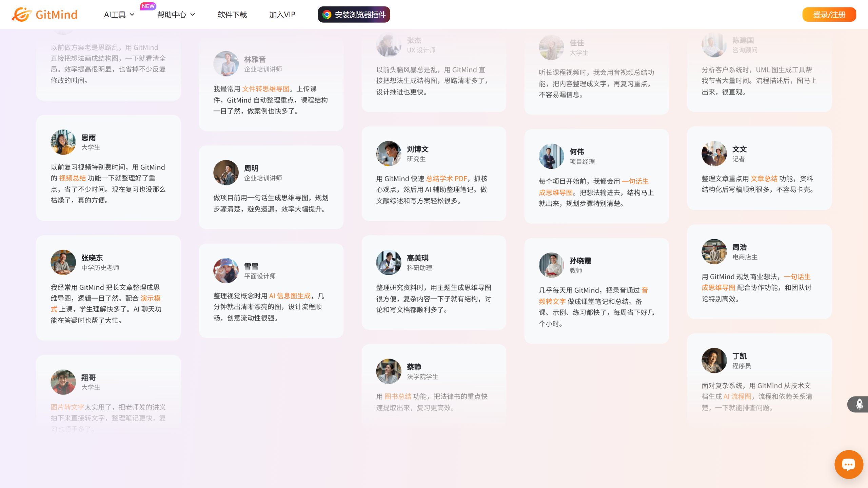Click 周浩's avatar photo
This screenshot has height=488, width=868.
click(714, 251)
